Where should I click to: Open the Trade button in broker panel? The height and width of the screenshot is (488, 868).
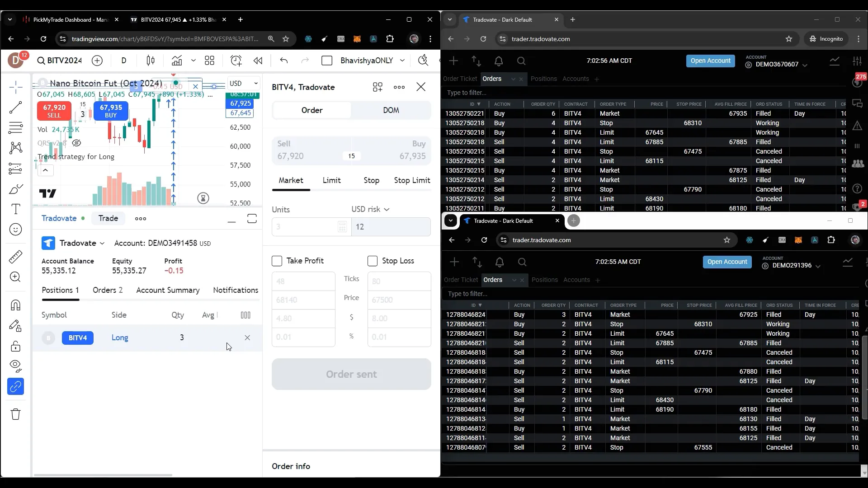click(108, 219)
